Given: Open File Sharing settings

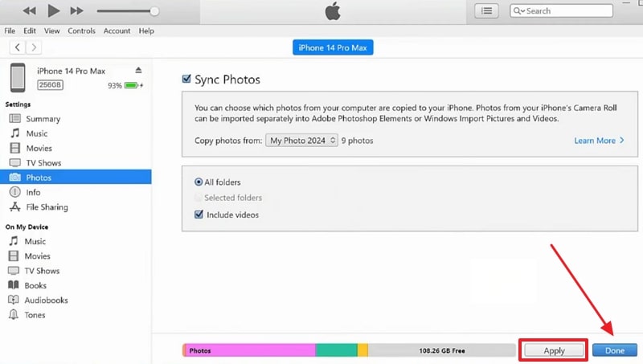Looking at the screenshot, I should pos(76,207).
